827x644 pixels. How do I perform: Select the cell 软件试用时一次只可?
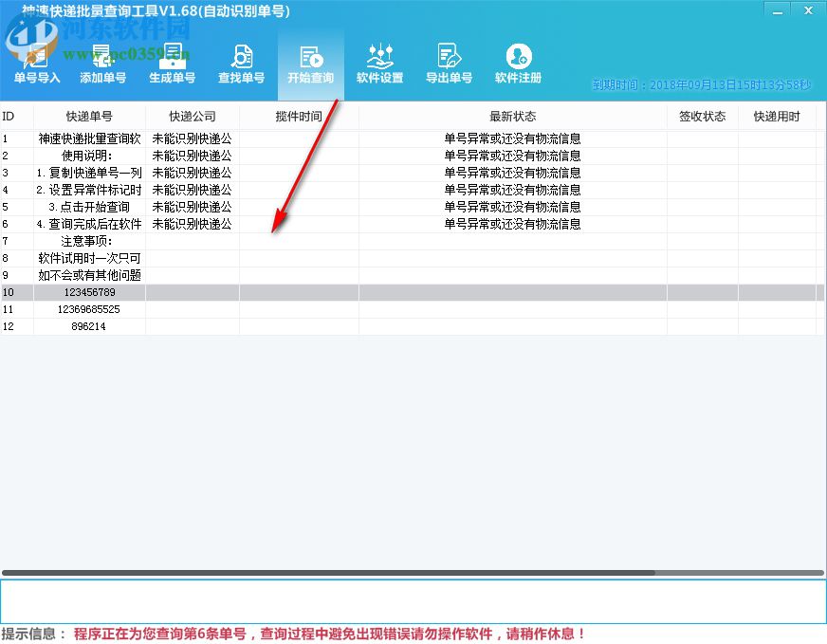pos(89,258)
